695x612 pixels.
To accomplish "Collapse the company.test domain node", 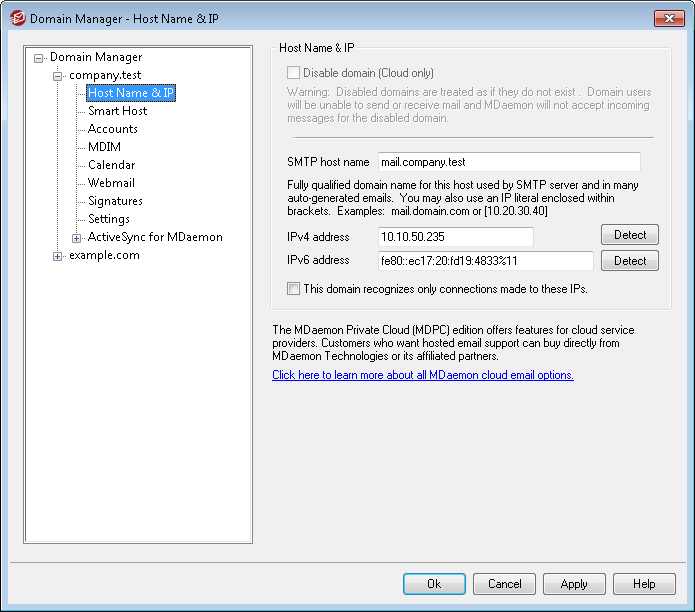I will click(x=57, y=76).
